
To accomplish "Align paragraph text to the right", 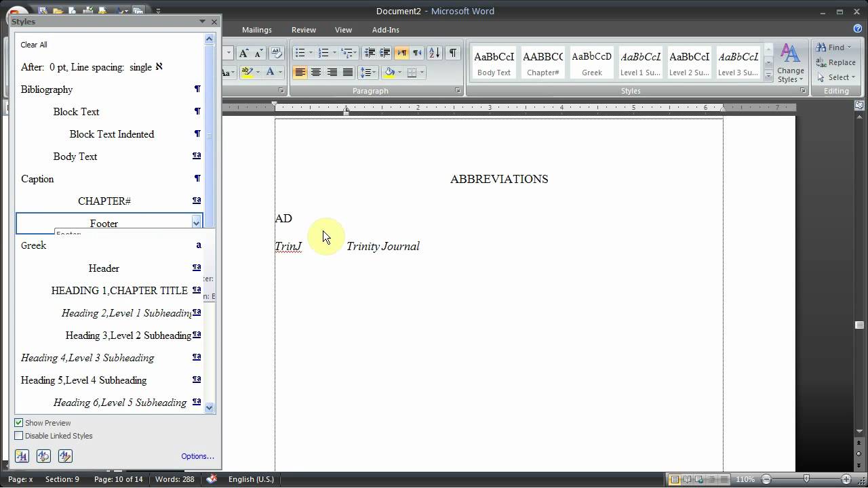I will point(332,72).
